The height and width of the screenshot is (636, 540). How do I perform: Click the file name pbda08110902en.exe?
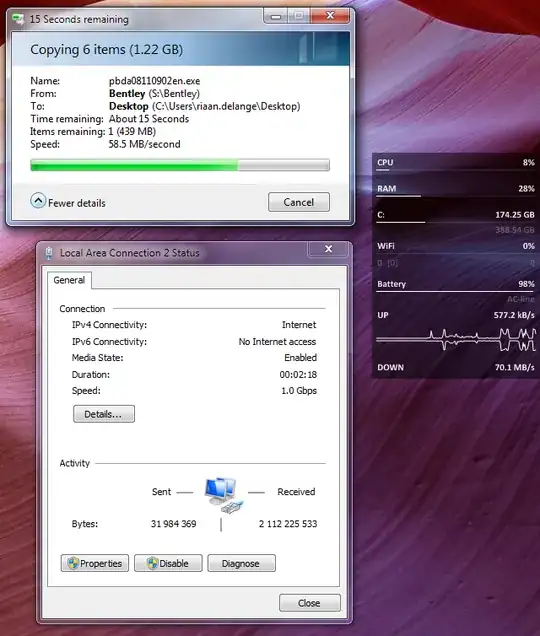pyautogui.click(x=154, y=81)
